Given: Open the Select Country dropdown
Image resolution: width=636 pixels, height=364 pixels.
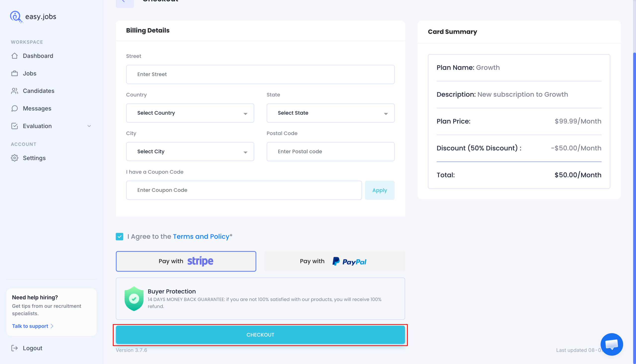Looking at the screenshot, I should click(x=190, y=113).
